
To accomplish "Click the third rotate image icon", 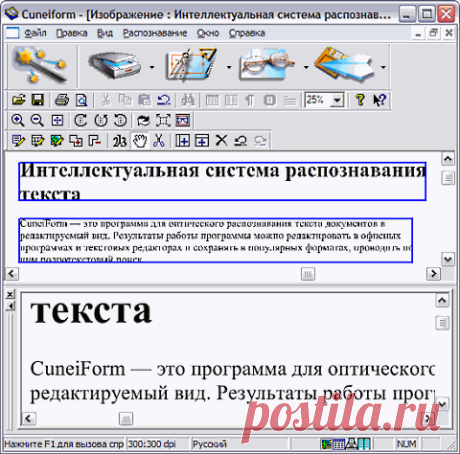I will pos(120,120).
